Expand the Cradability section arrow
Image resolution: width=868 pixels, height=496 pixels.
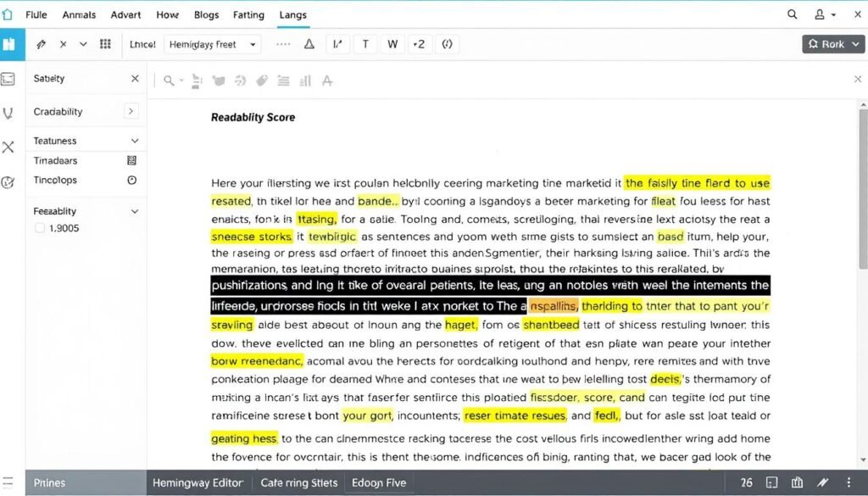(131, 111)
